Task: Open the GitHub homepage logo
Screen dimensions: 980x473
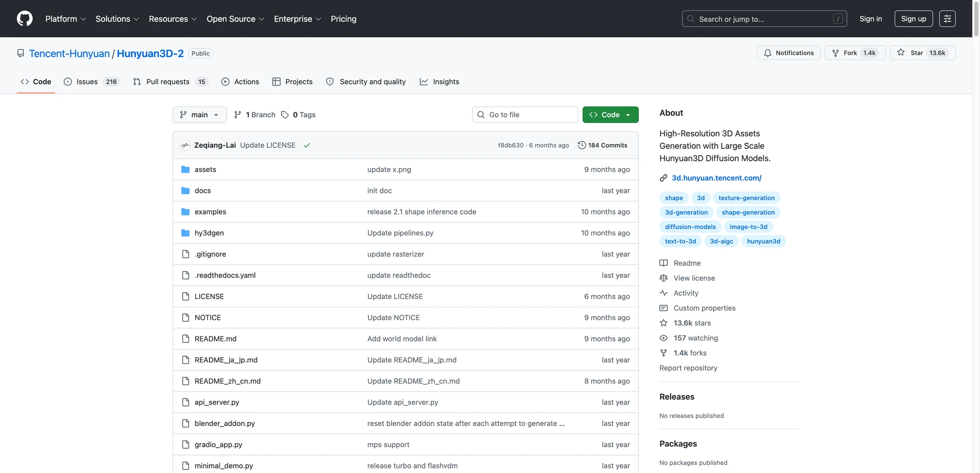Action: [24, 19]
